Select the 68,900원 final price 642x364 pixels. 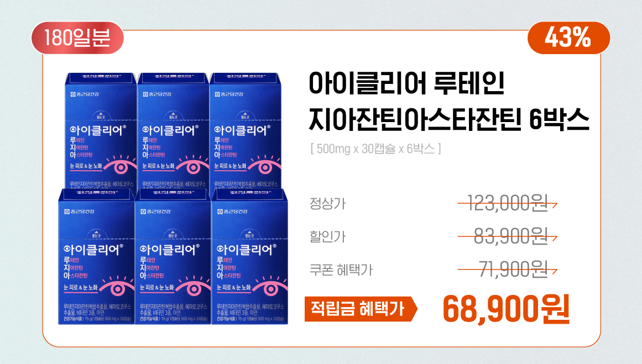(506, 309)
